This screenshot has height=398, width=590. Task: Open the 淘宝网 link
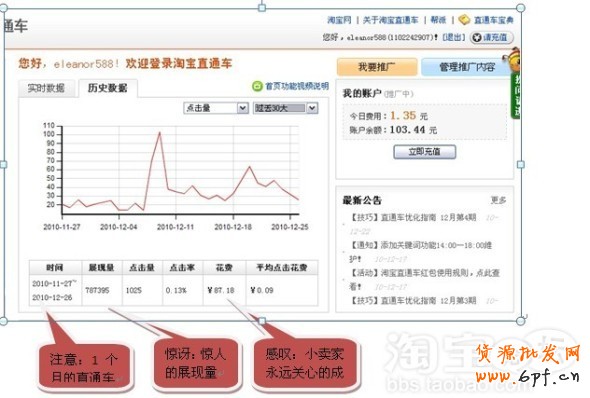pos(339,20)
